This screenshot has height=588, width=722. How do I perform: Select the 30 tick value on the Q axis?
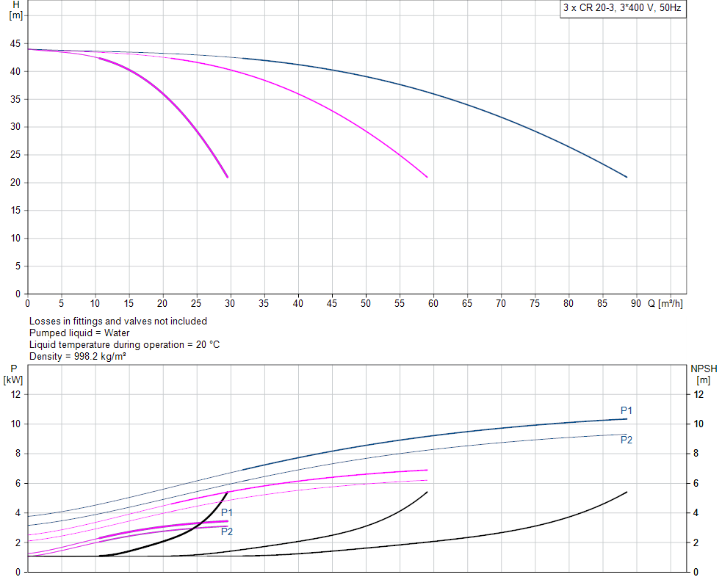[230, 304]
